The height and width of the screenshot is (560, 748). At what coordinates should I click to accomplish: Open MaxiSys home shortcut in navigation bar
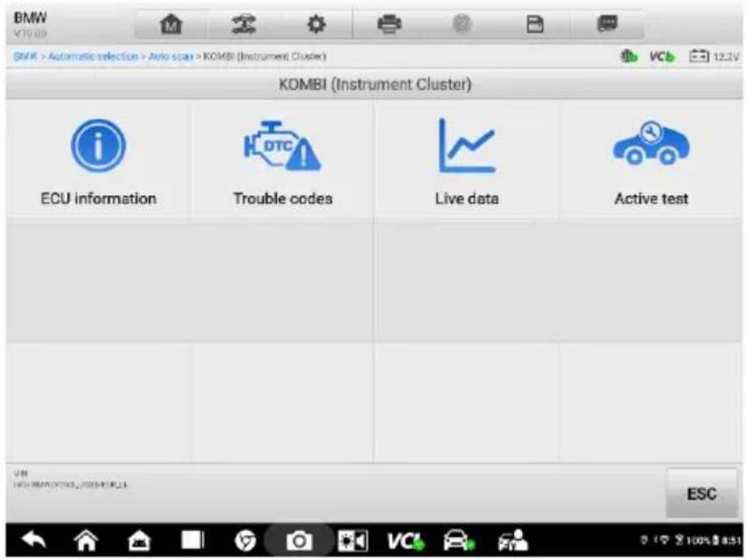(x=139, y=541)
